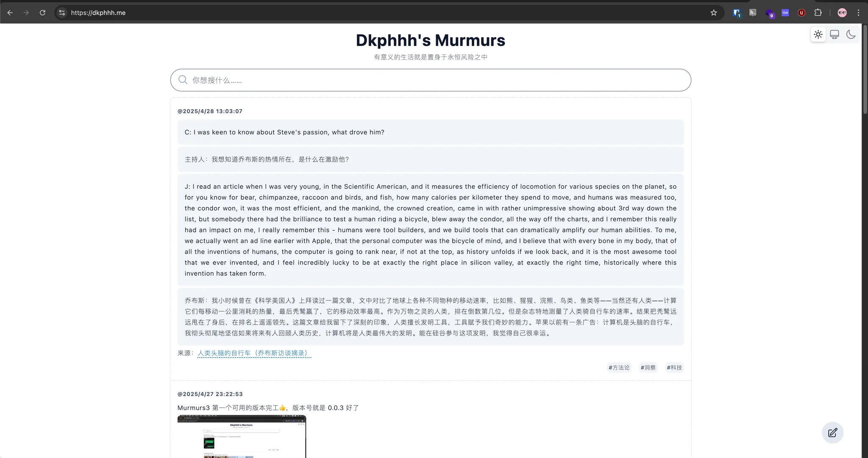
Task: Filter by the #科技 tag
Action: click(674, 368)
